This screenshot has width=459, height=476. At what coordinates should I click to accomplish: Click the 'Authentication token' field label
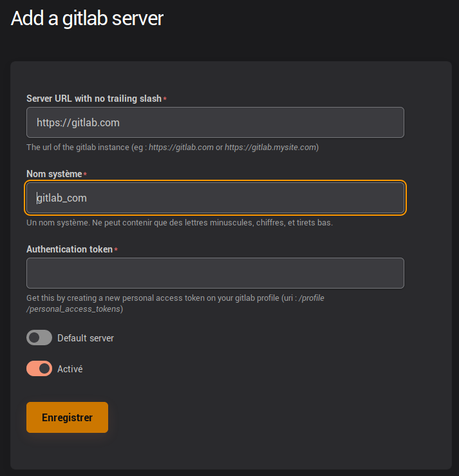[x=70, y=249]
